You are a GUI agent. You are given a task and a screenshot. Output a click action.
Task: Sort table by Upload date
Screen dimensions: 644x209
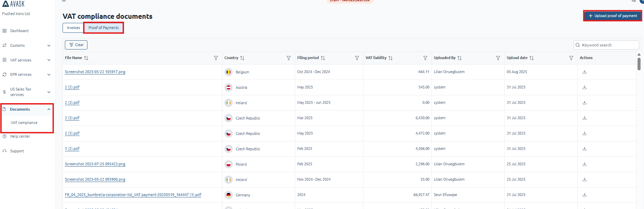tap(531, 58)
